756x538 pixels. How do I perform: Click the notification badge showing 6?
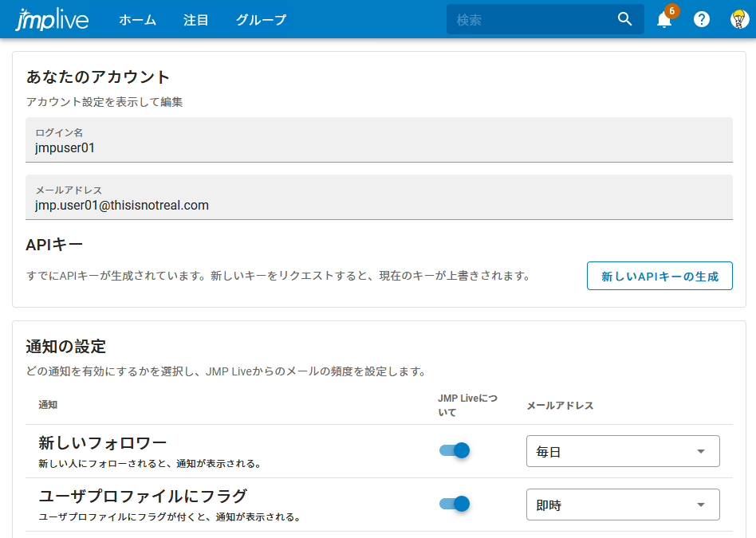coord(671,11)
